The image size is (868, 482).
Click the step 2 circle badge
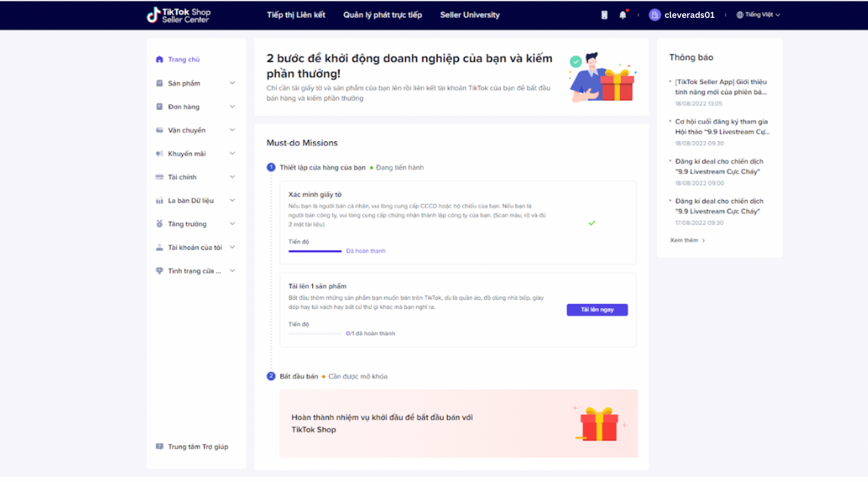click(x=271, y=376)
